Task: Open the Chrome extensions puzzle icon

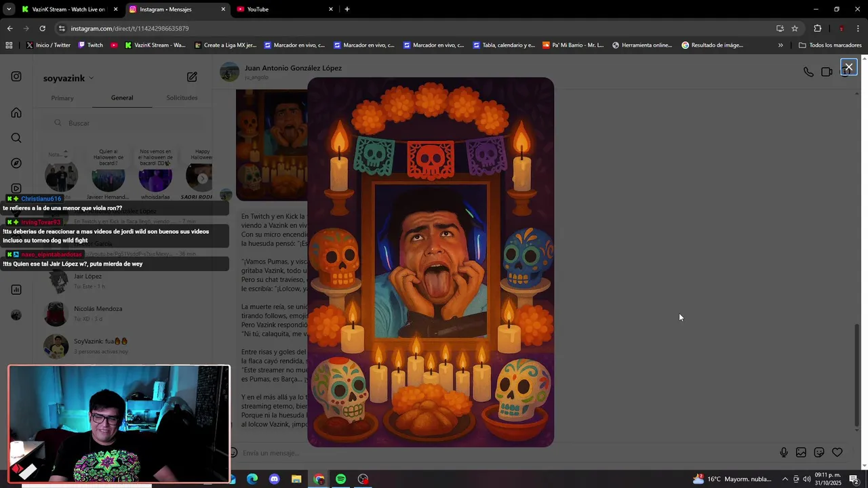Action: [x=817, y=28]
